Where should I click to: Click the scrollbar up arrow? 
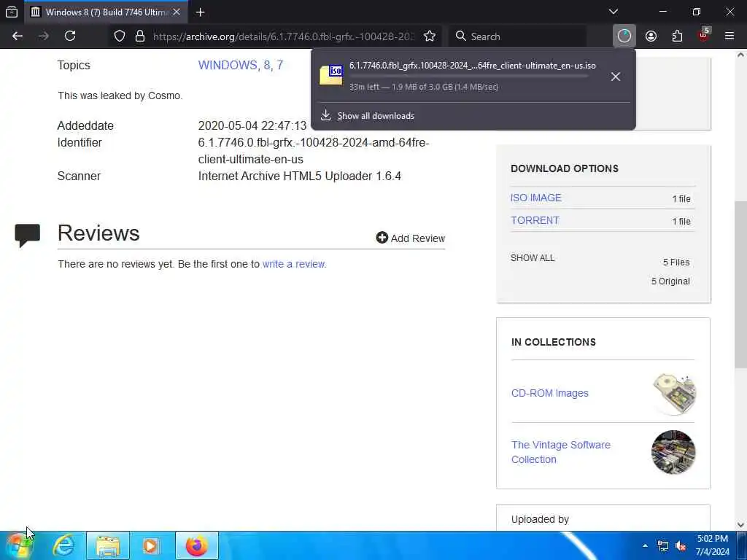[x=741, y=55]
